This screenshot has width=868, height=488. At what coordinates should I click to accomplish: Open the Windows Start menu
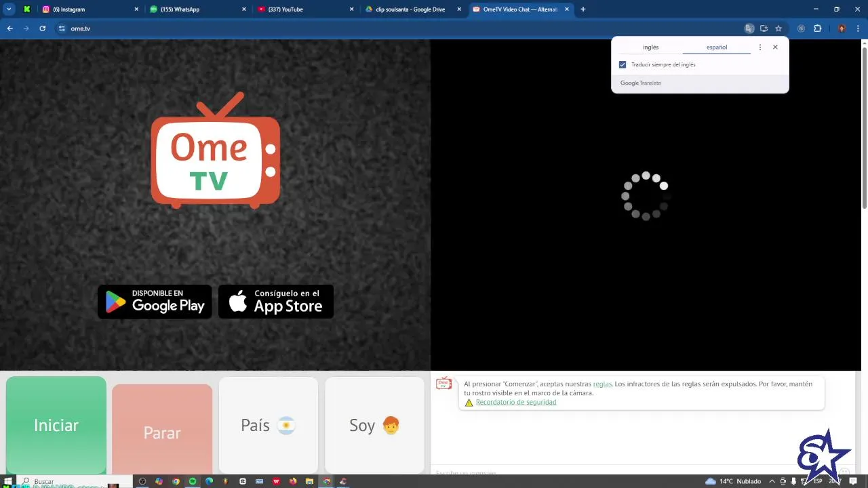8,481
